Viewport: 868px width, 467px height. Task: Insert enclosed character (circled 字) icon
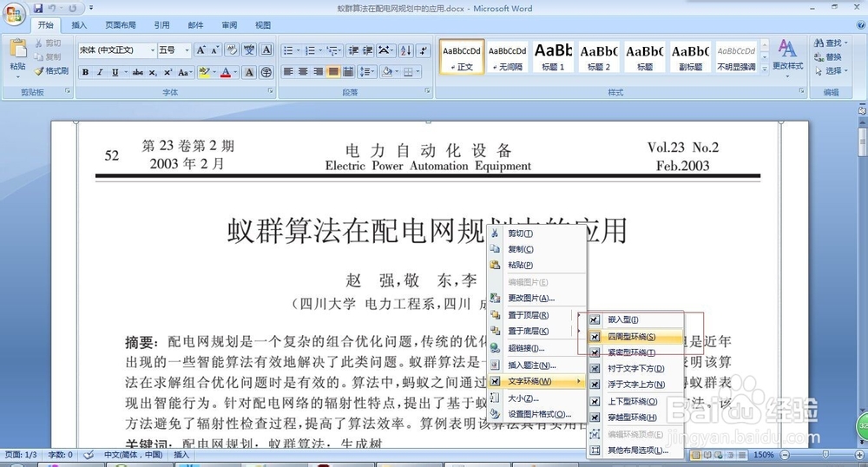coord(266,72)
